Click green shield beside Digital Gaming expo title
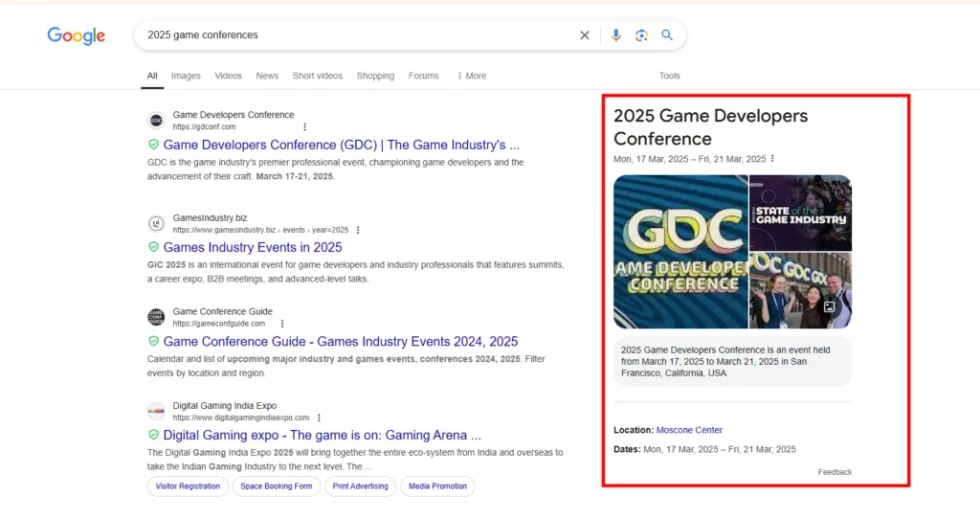The image size is (980, 519). pyautogui.click(x=153, y=435)
